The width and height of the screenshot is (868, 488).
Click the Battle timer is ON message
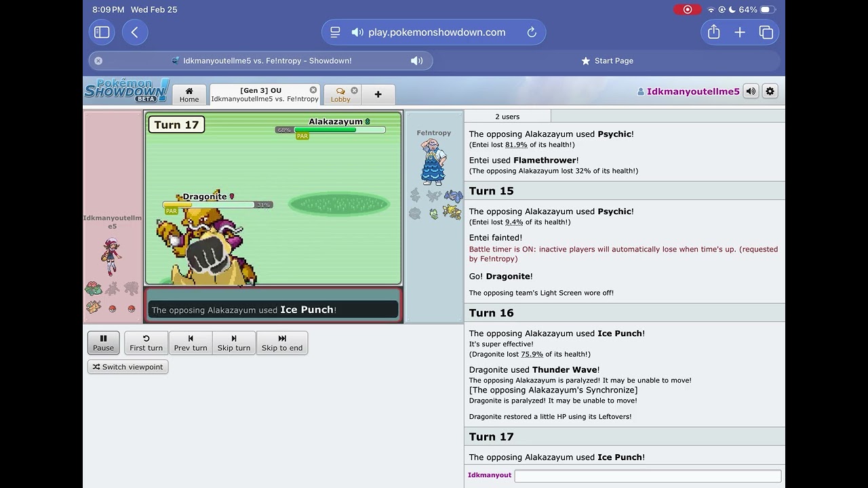point(623,253)
